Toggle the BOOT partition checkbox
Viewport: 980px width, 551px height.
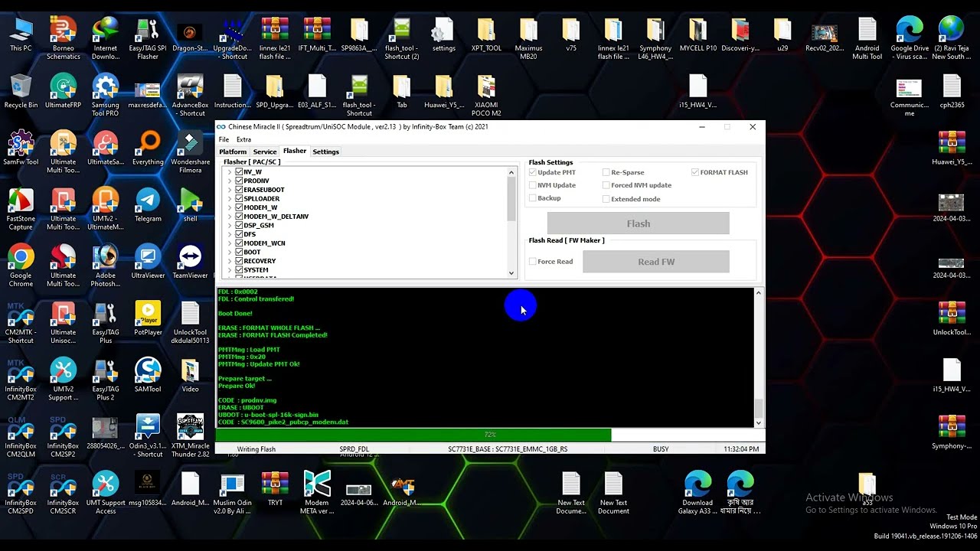coord(239,253)
